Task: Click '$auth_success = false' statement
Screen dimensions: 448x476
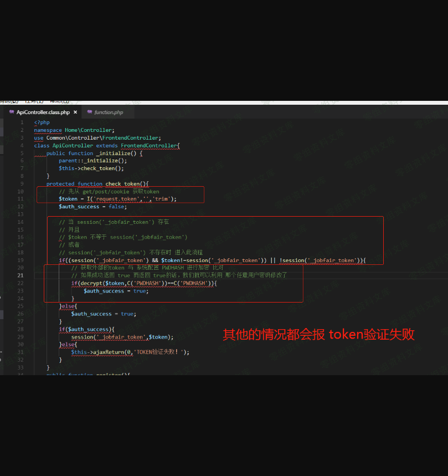Action: pyautogui.click(x=92, y=207)
